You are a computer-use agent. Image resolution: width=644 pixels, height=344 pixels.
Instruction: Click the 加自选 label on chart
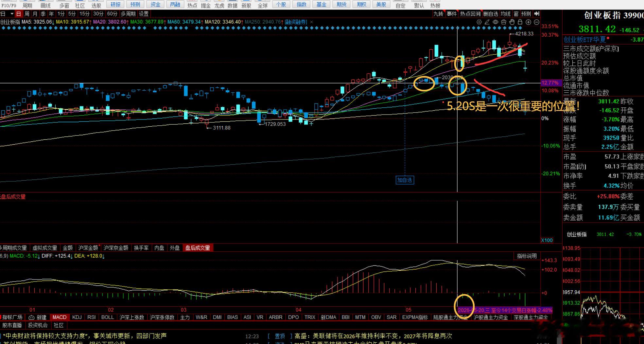[x=405, y=180]
